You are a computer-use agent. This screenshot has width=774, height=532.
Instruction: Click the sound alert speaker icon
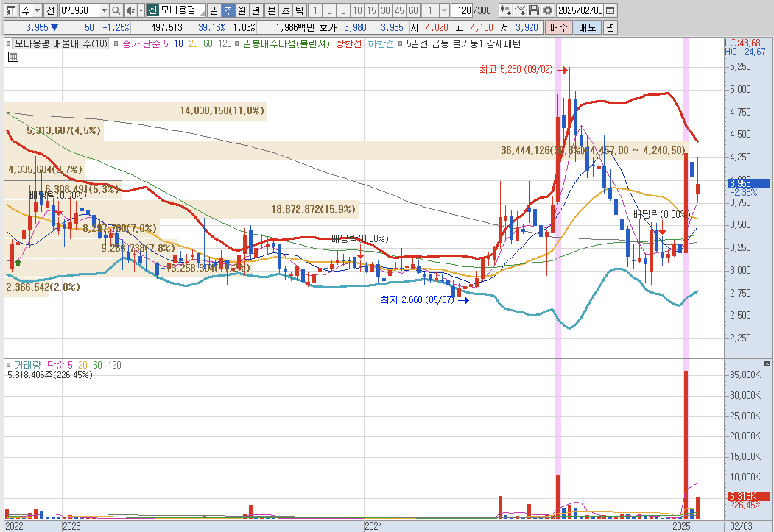click(130, 11)
